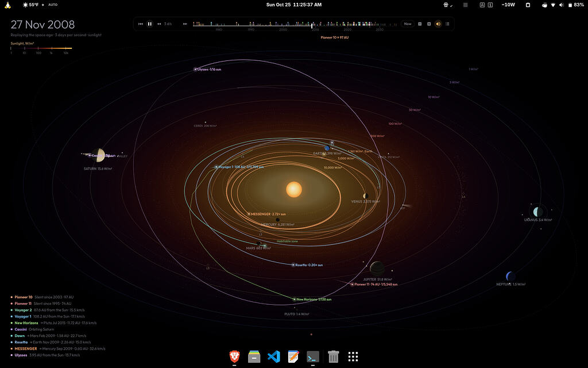Click the Venus planet icon
The height and width of the screenshot is (368, 588).
pos(365,196)
